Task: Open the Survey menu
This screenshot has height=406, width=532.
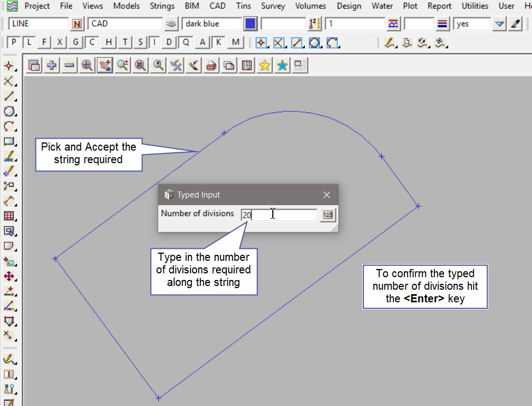Action: click(272, 6)
